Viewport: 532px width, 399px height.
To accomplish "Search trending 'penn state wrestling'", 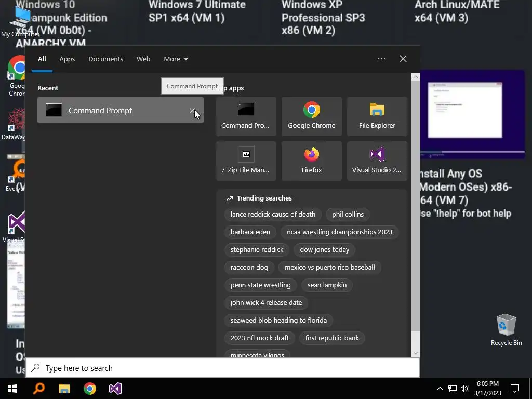I will tap(261, 285).
